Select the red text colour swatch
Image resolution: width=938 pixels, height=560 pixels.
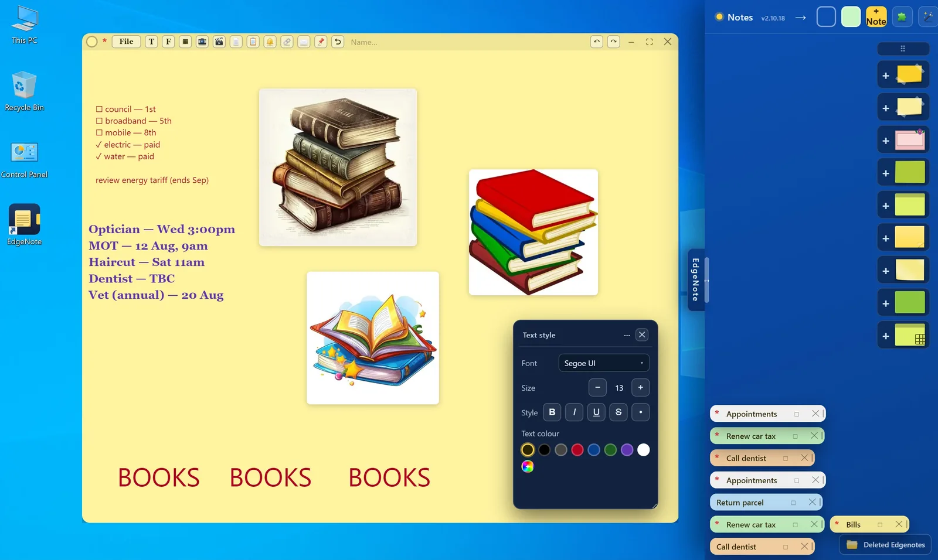pos(577,450)
